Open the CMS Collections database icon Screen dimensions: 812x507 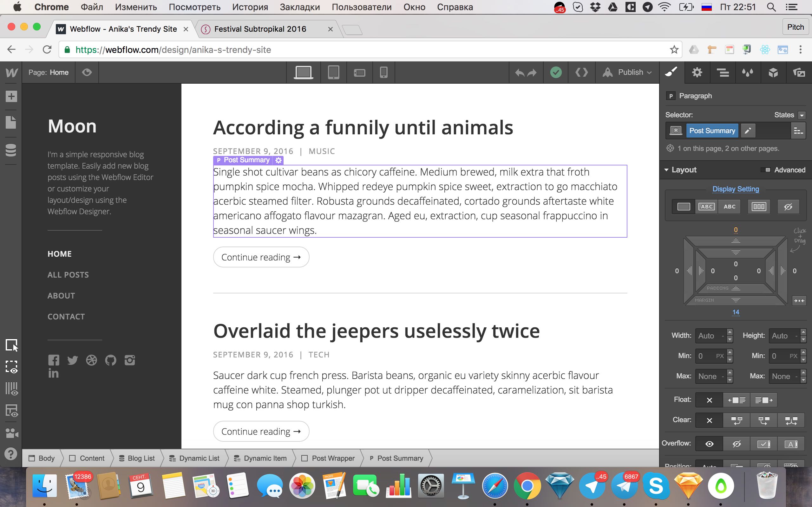coord(11,150)
